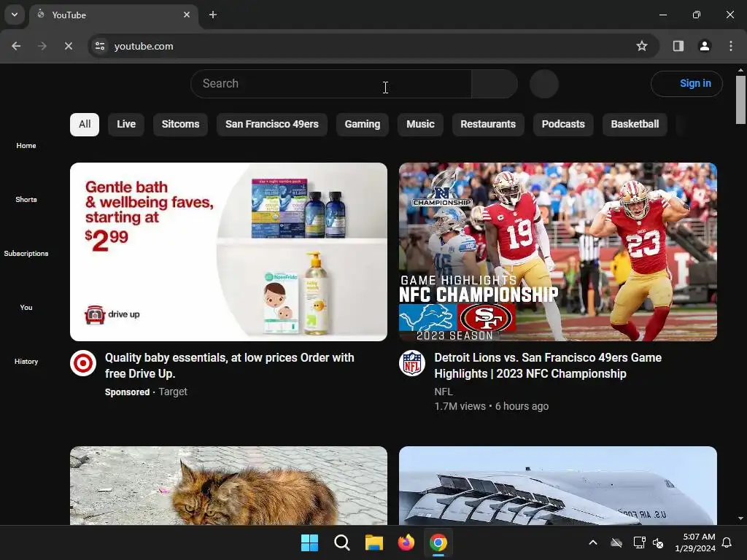Open Quality baby essentials ad title

pyautogui.click(x=230, y=366)
